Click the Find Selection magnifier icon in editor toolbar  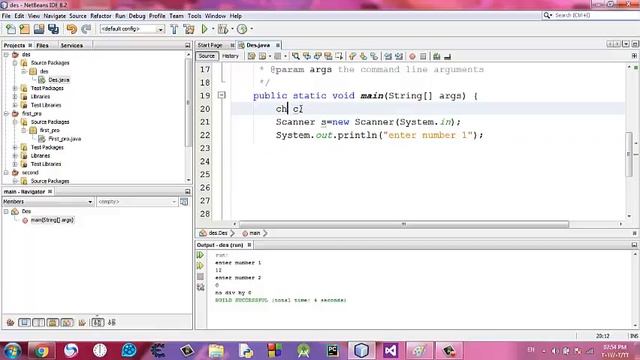(296, 56)
